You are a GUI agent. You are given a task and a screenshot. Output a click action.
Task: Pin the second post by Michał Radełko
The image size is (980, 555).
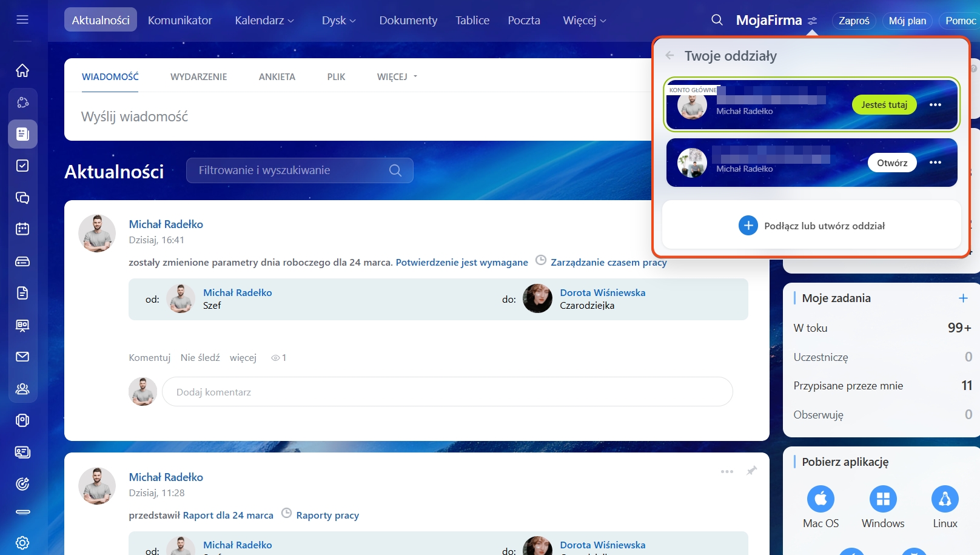(x=751, y=471)
